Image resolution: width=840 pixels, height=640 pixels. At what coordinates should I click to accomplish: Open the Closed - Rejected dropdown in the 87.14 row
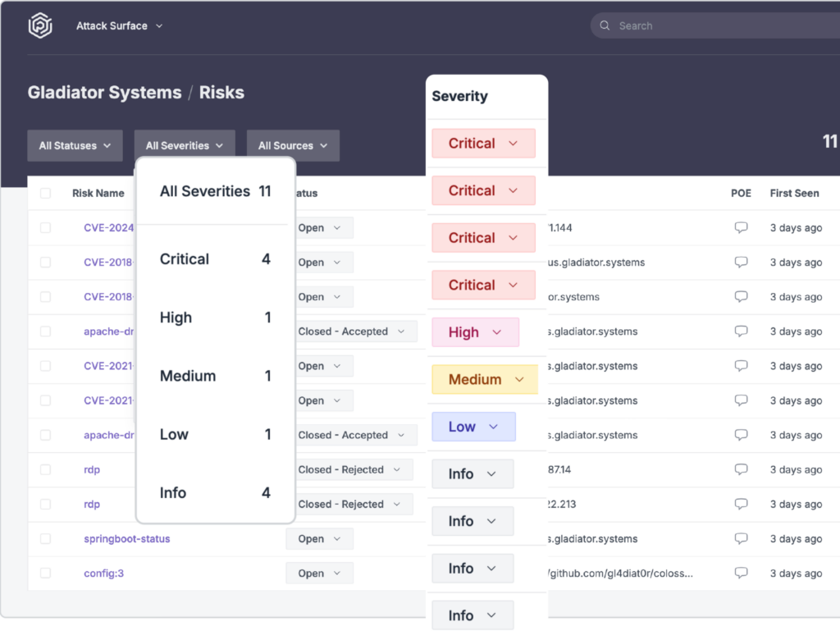354,469
